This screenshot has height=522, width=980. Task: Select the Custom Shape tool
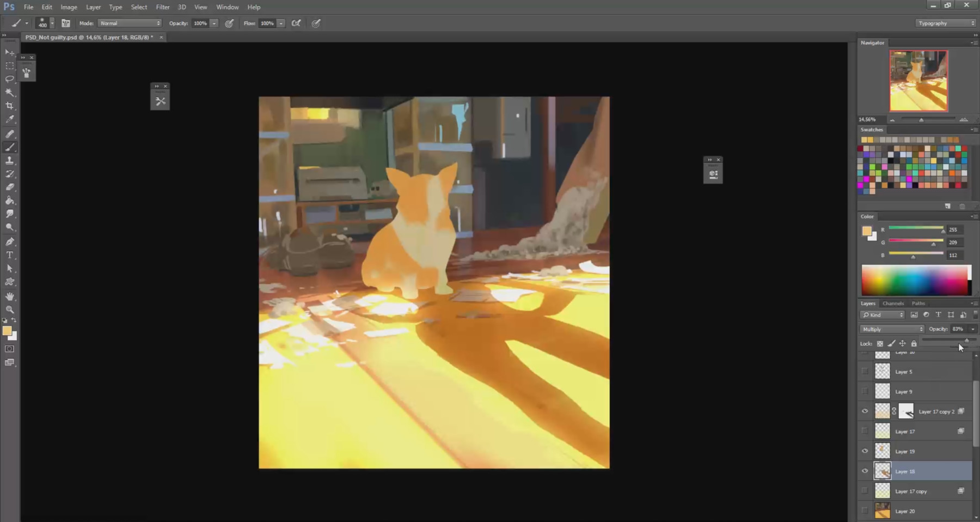pos(10,282)
